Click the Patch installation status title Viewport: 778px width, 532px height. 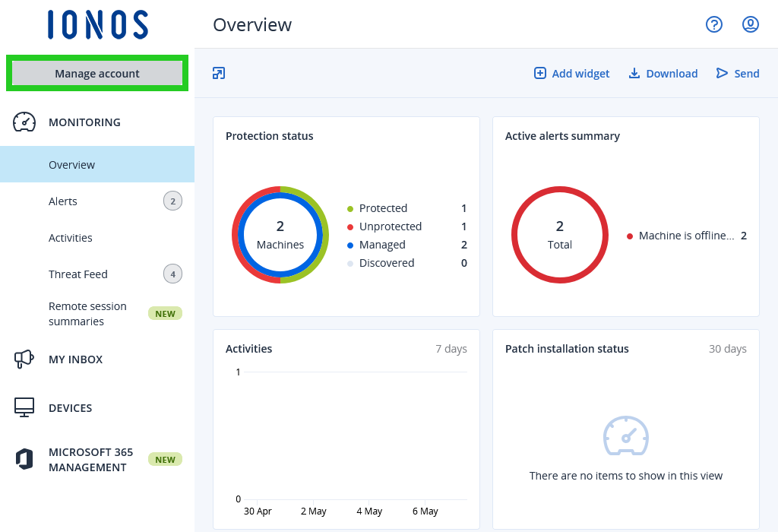(x=567, y=349)
